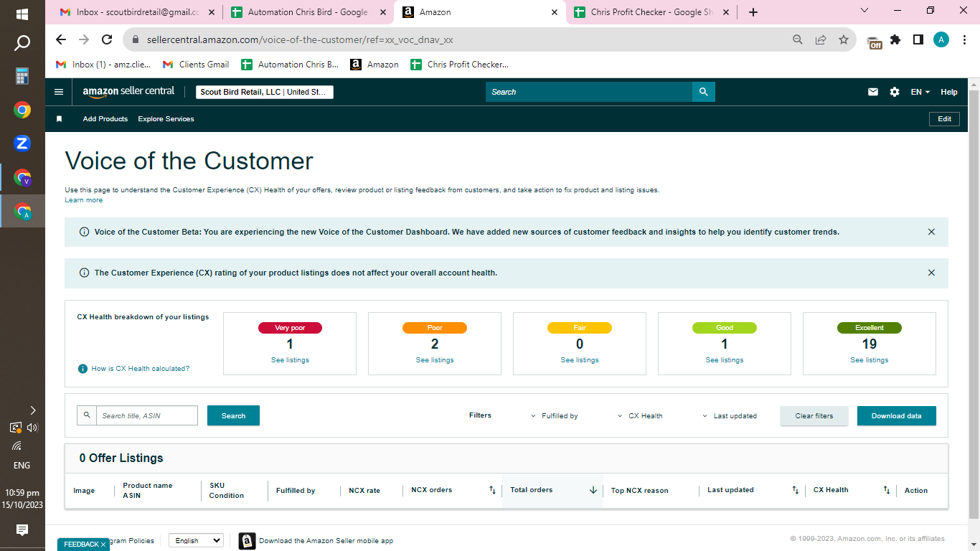Viewport: 980px width, 551px height.
Task: Click the magnifier icon in Seller Central search
Action: pos(703,92)
